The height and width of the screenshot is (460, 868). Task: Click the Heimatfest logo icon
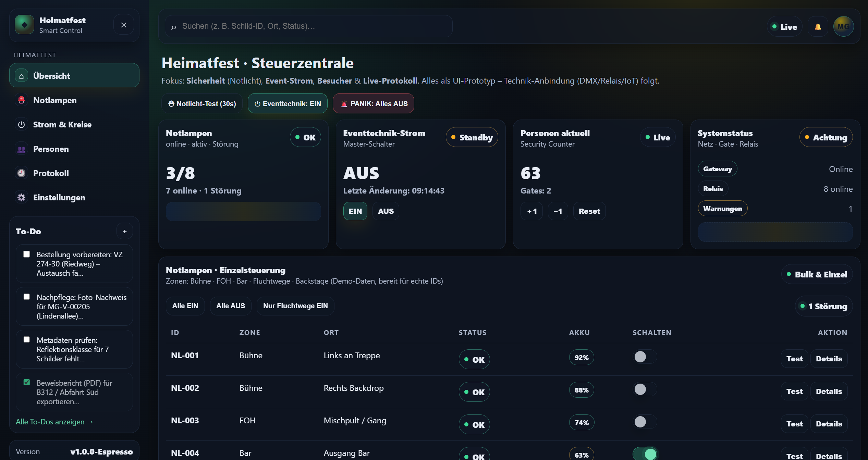24,25
